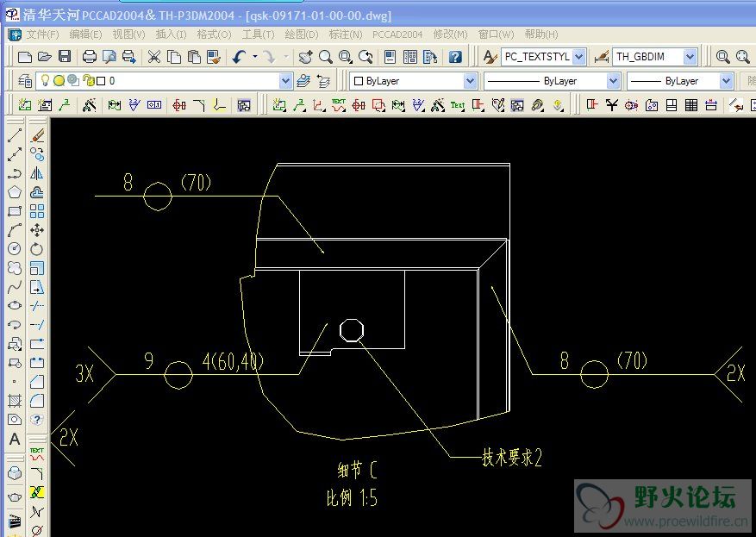This screenshot has width=756, height=537.
Task: Open the Layer Properties Manager icon
Action: pyautogui.click(x=25, y=80)
